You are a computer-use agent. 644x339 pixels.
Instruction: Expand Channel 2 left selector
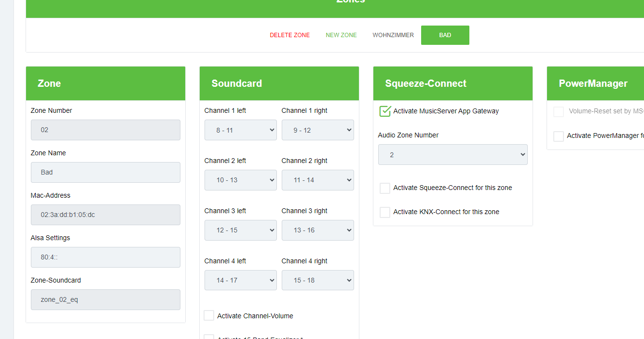point(240,180)
